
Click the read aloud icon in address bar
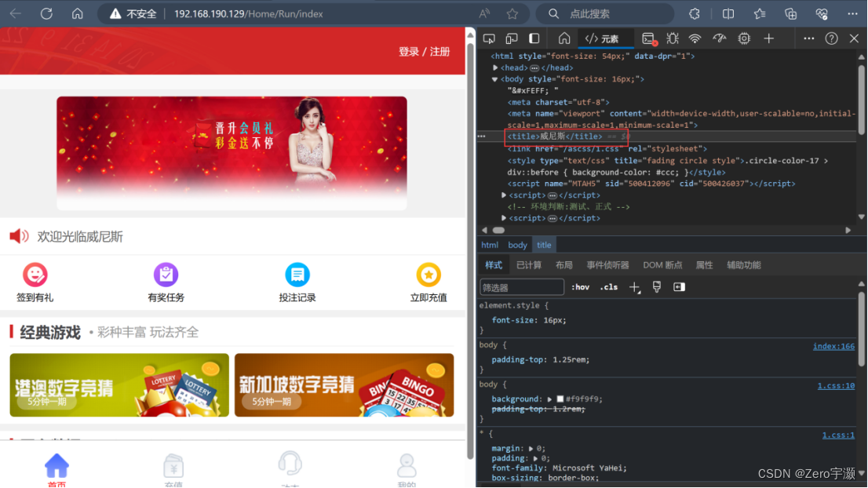click(x=484, y=14)
